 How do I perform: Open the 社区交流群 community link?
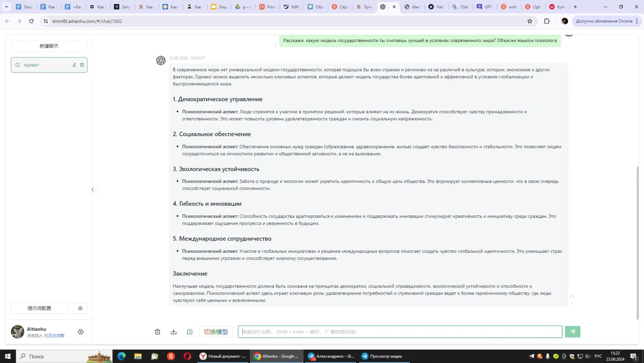pos(54,336)
